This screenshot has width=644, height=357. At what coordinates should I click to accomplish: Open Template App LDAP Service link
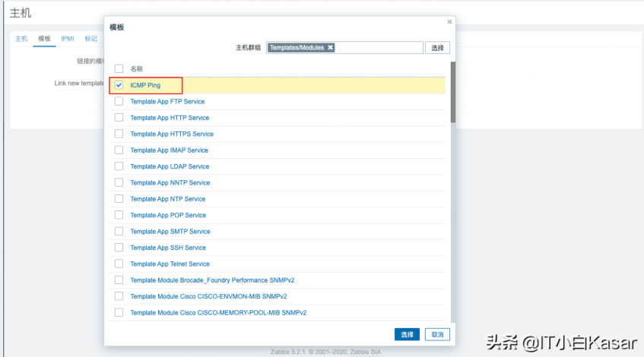coord(170,166)
